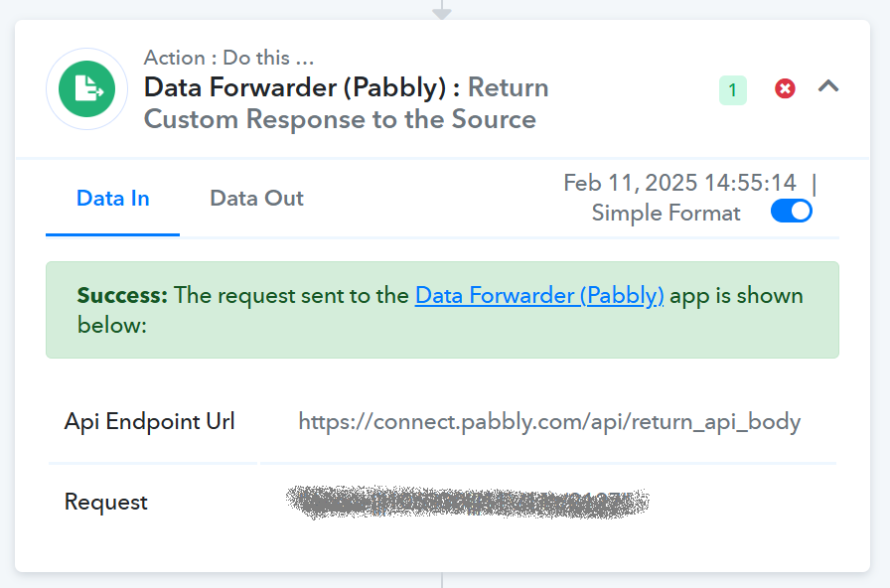Click the blurred Request value
Viewport: 890px width, 588px height.
468,503
